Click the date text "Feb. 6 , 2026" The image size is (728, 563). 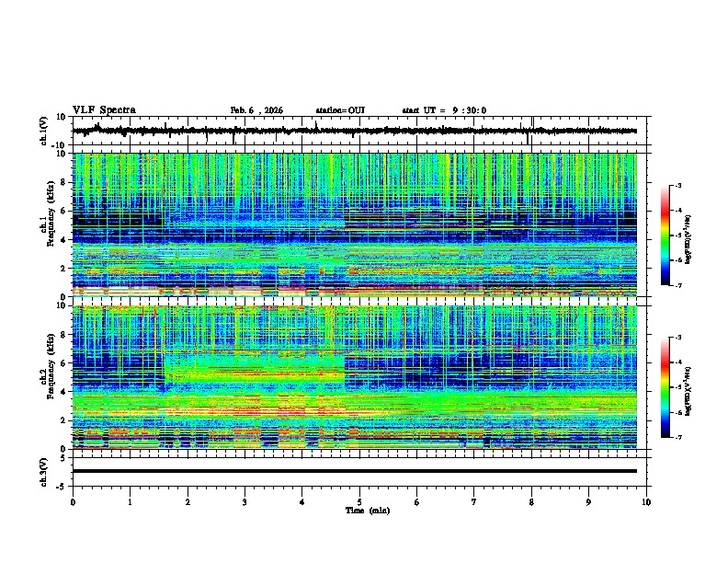[256, 110]
